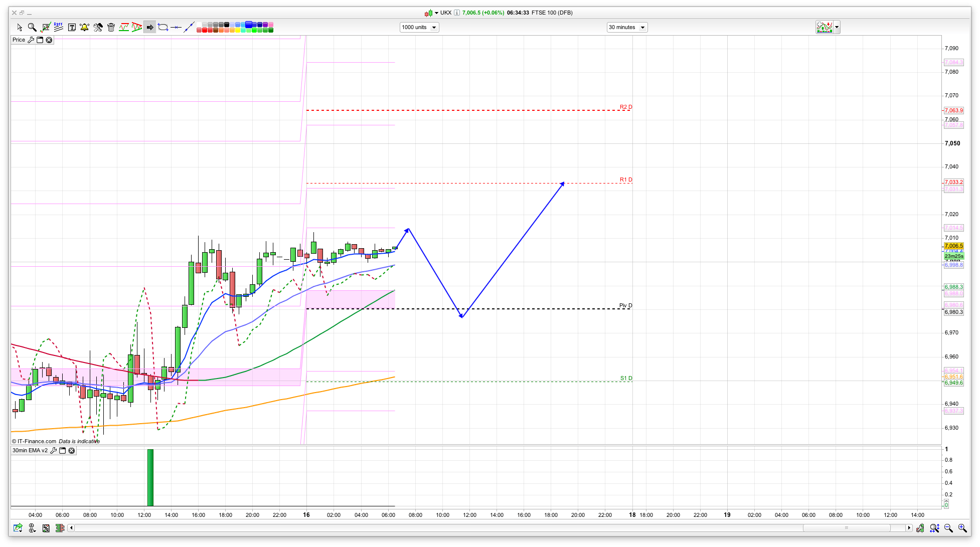The height and width of the screenshot is (547, 980).
Task: Click the zoom out magnifier icon
Action: point(948,528)
